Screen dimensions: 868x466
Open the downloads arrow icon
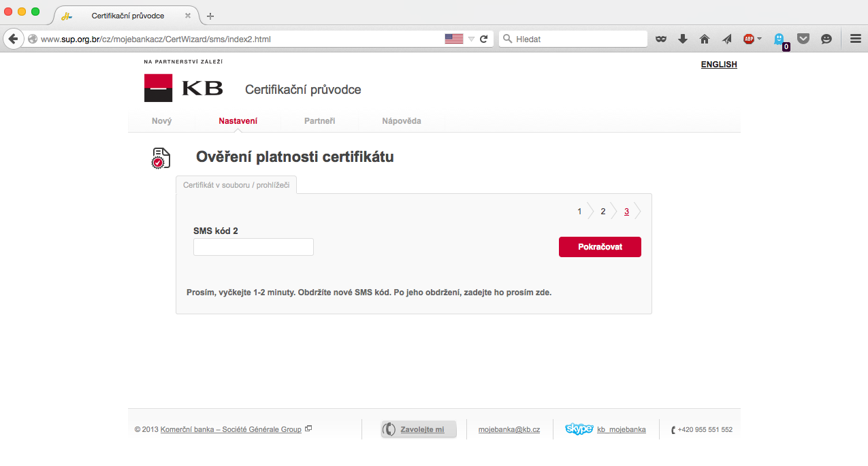click(683, 39)
